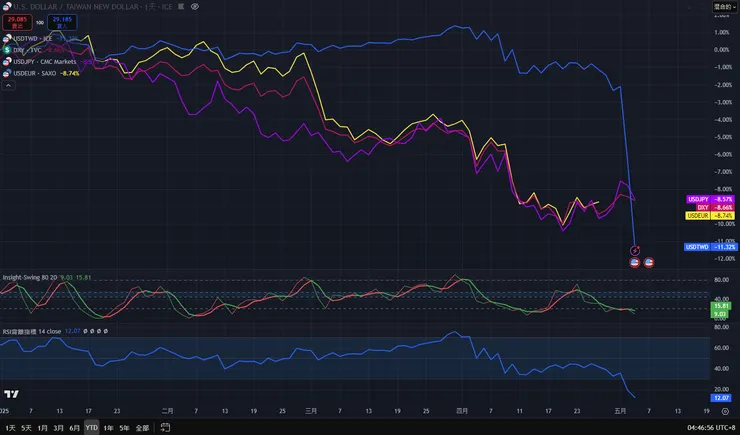Click the blue USDTWD -11.32% price label

pos(710,247)
